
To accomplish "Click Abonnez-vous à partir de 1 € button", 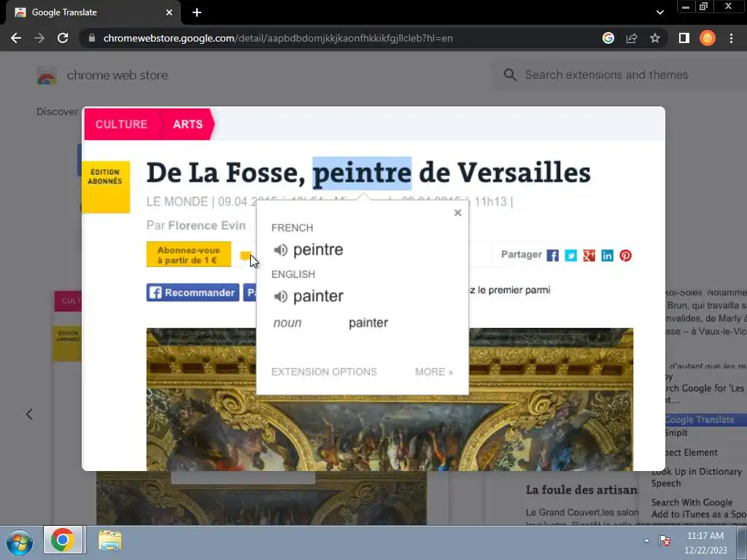I will point(189,254).
